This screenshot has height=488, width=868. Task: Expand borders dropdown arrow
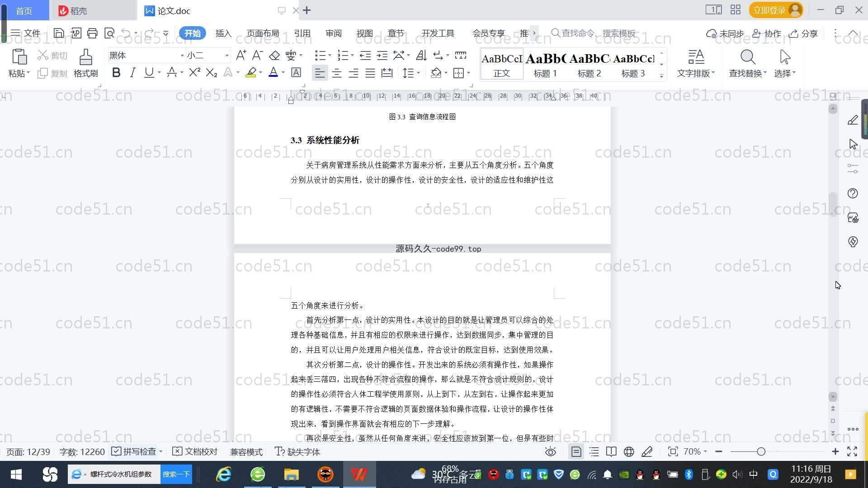469,73
